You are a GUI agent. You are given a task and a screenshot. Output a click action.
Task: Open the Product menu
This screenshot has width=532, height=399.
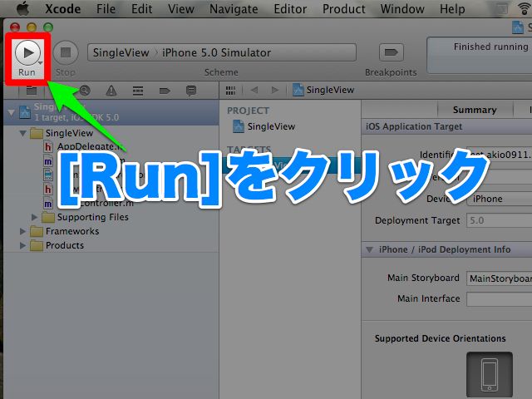pyautogui.click(x=343, y=9)
